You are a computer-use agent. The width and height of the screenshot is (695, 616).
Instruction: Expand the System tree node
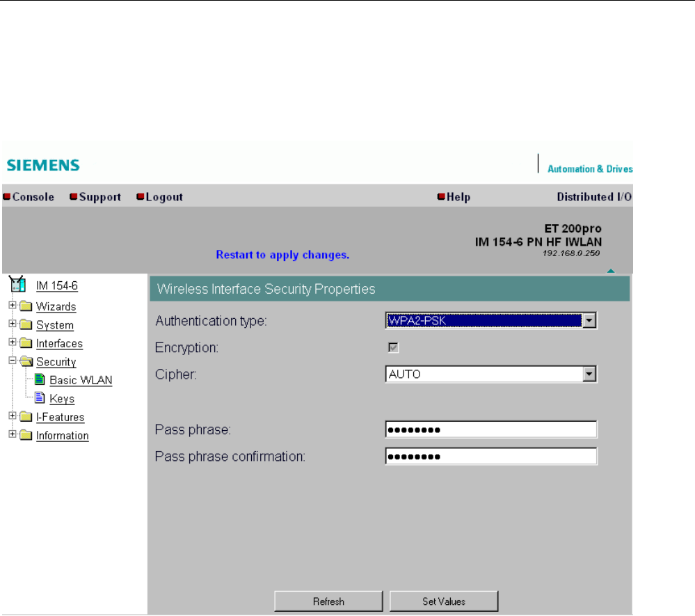pos(13,324)
